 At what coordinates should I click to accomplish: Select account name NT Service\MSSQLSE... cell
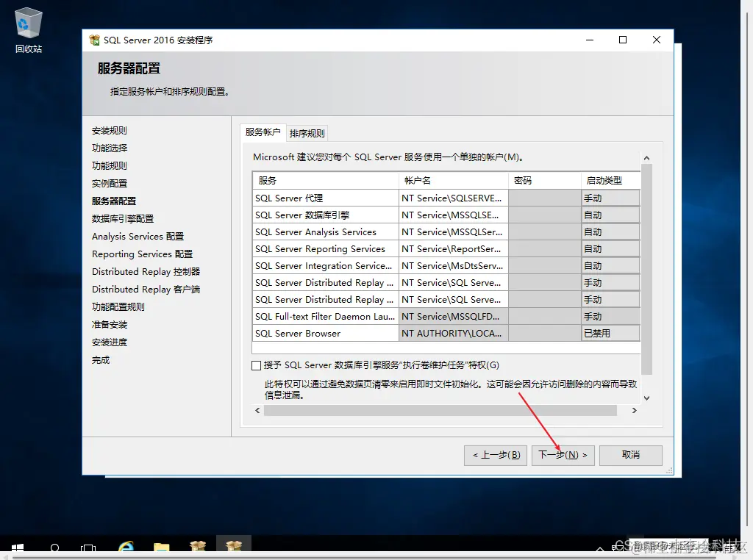tap(453, 215)
